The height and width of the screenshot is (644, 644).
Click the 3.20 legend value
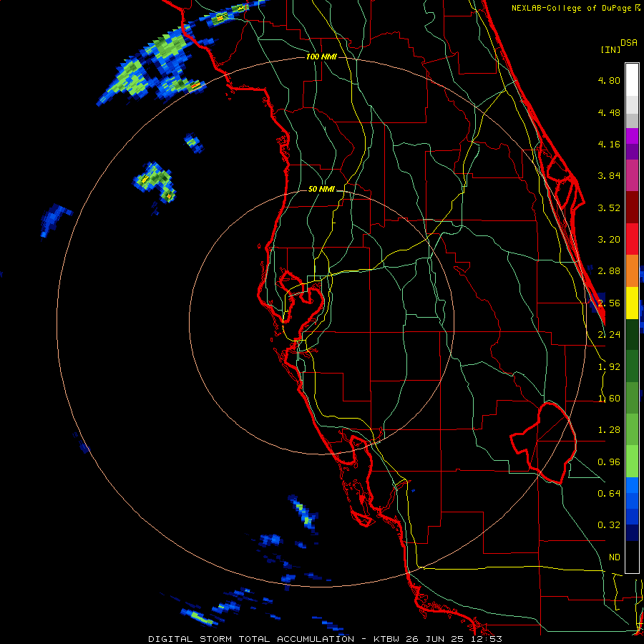click(x=609, y=240)
